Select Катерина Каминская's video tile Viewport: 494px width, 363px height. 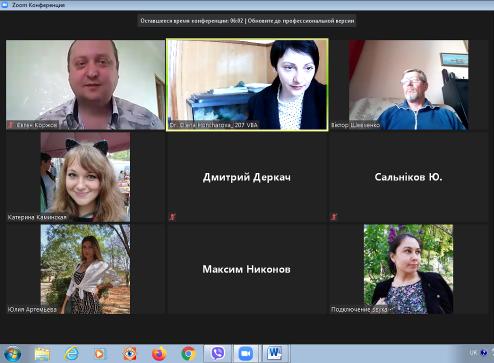coord(85,177)
